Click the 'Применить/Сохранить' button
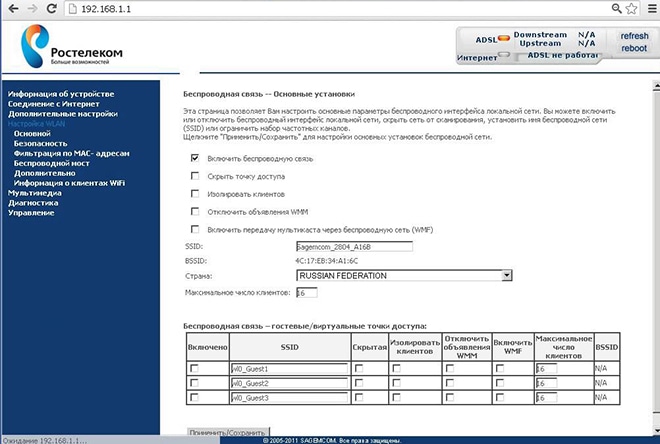This screenshot has width=660, height=444. pos(221,431)
